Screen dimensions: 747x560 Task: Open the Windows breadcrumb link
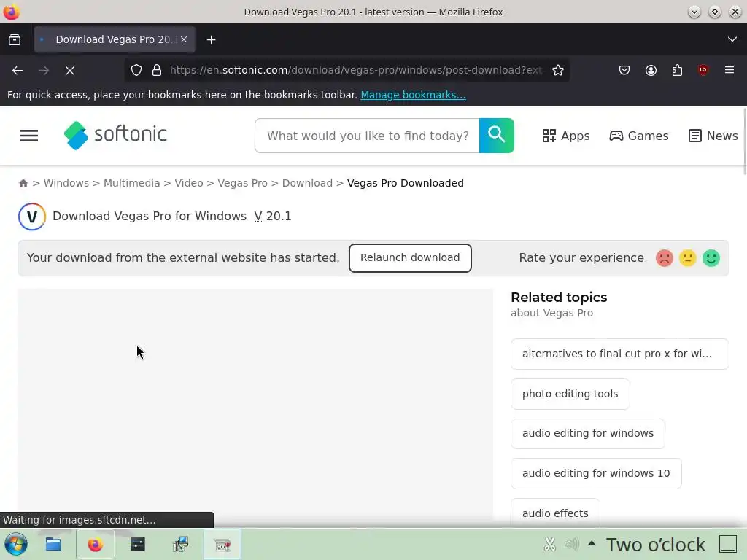[x=66, y=183]
